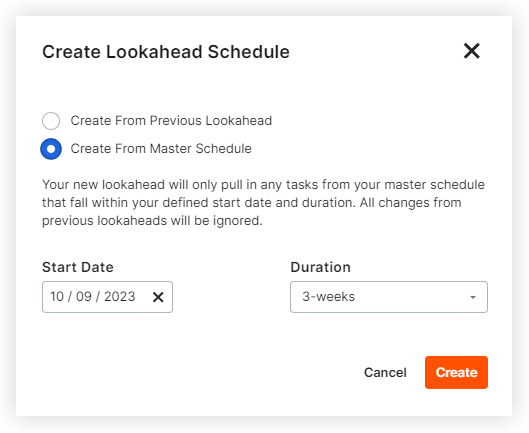Click the master schedule description paragraph
The image size is (529, 433).
pyautogui.click(x=263, y=202)
